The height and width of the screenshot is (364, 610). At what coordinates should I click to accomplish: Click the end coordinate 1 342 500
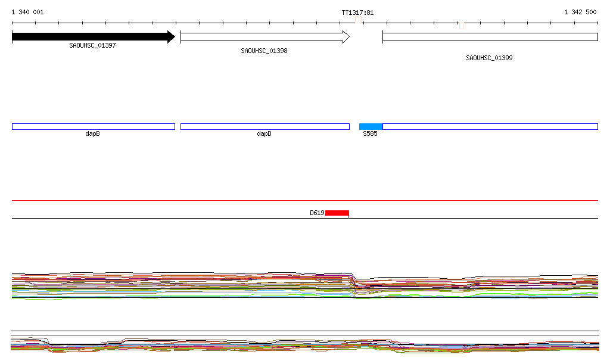coord(580,13)
